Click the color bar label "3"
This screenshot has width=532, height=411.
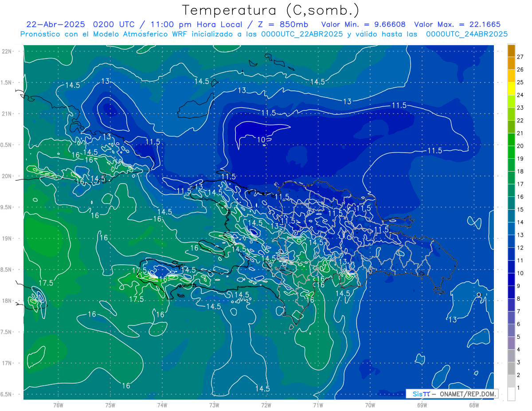[x=518, y=363]
